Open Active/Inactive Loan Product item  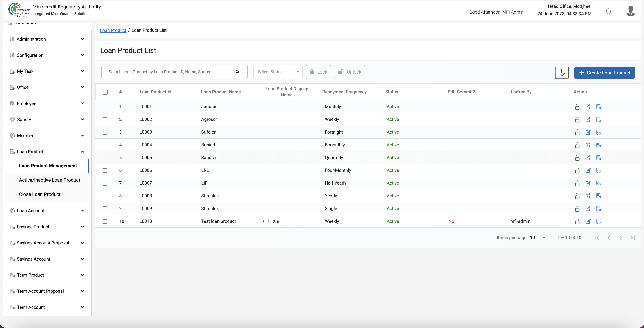point(47,180)
